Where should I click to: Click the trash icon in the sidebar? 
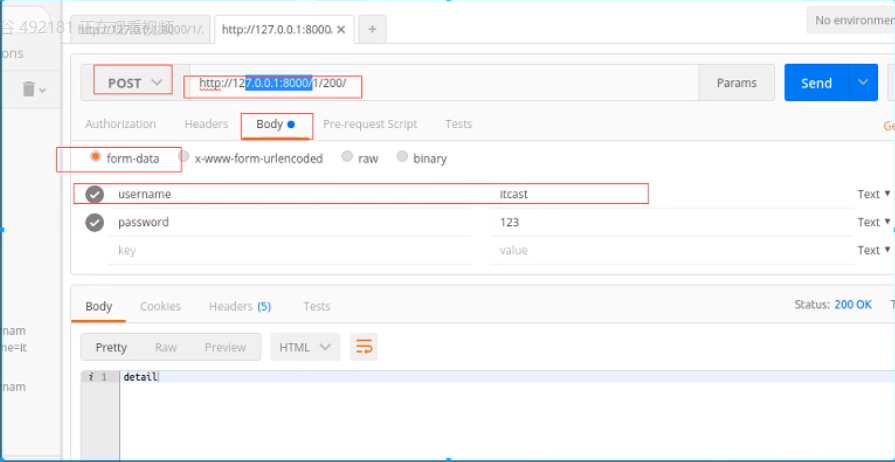click(29, 89)
